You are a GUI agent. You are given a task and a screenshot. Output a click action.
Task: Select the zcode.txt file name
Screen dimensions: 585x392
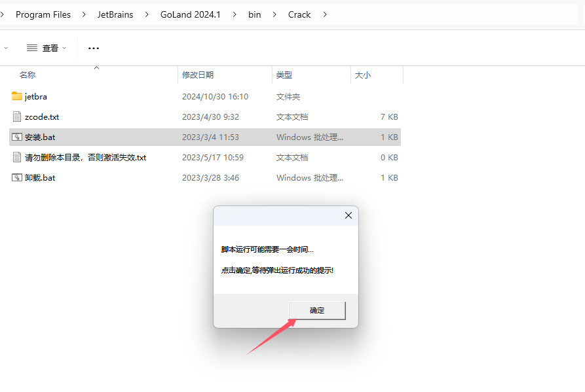click(42, 117)
